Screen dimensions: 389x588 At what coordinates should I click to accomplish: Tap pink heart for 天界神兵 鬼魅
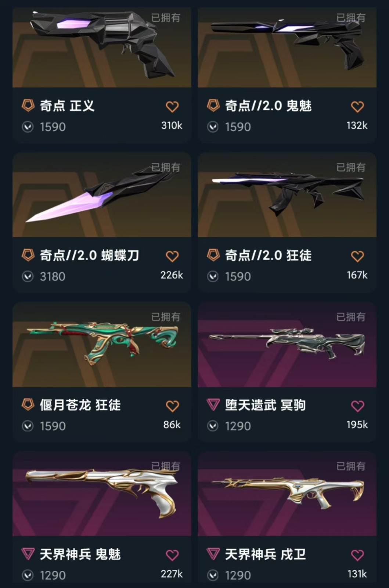click(172, 555)
